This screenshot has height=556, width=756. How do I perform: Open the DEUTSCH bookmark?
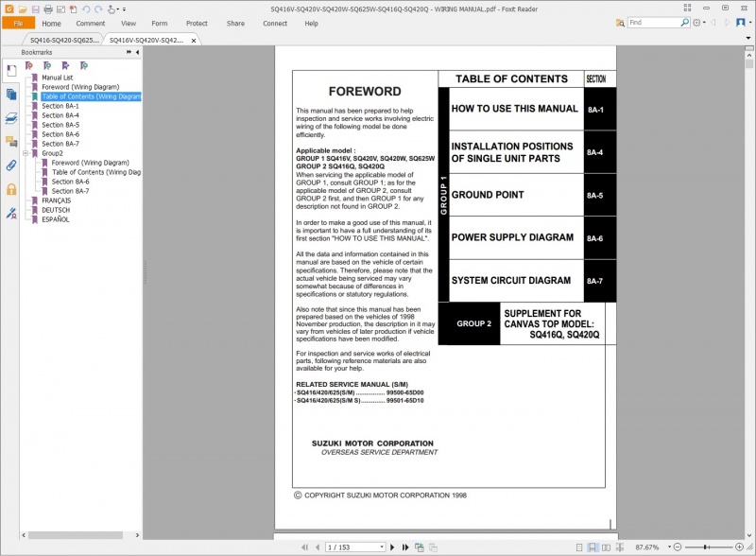[56, 210]
